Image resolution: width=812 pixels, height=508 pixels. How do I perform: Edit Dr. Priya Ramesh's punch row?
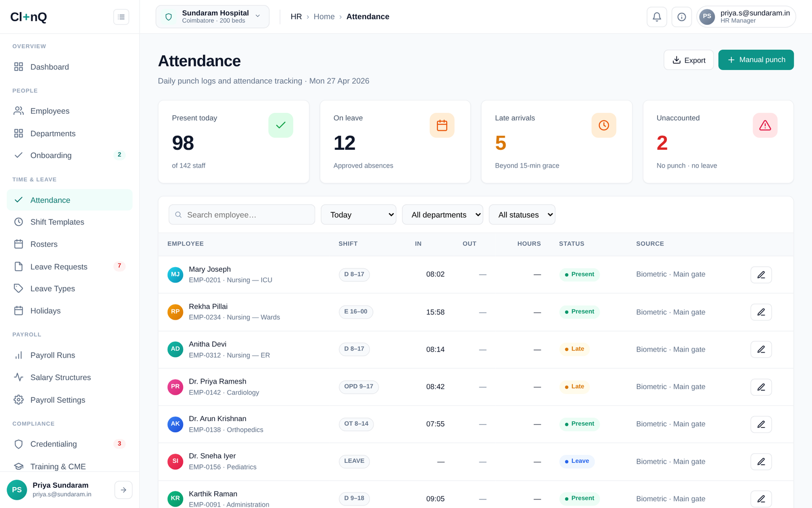[761, 387]
